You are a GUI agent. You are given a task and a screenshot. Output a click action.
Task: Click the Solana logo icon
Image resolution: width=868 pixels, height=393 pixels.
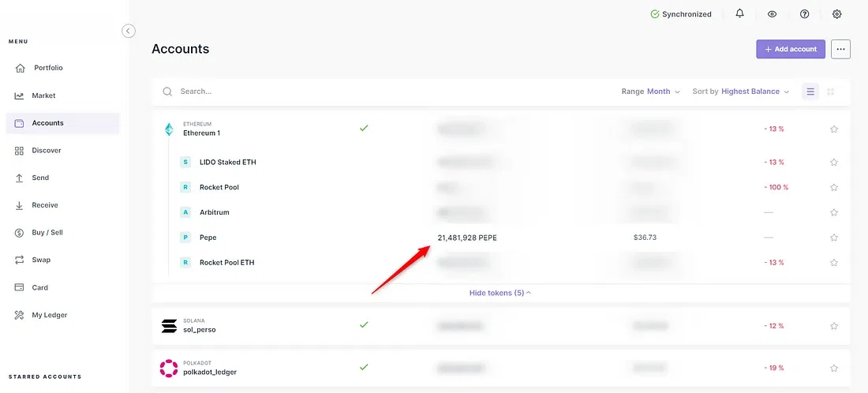169,326
